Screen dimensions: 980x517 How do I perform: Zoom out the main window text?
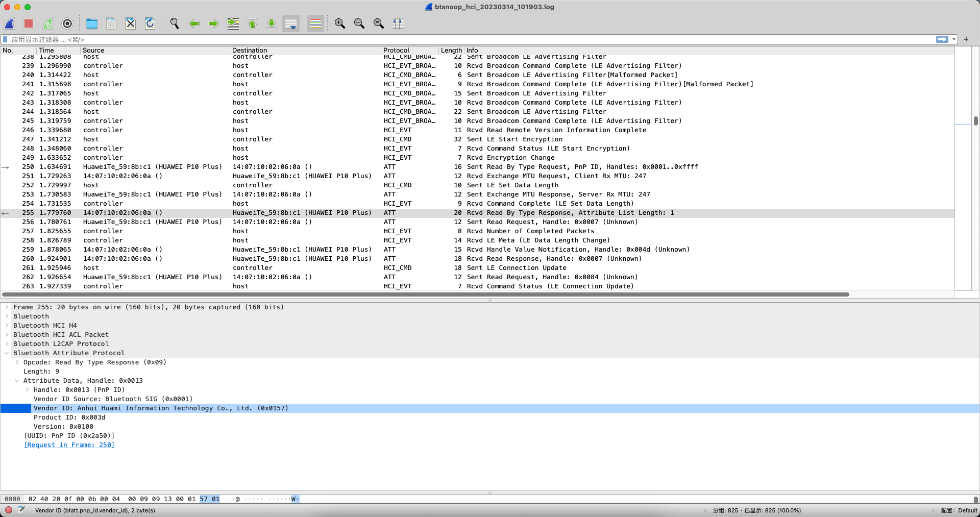point(359,23)
